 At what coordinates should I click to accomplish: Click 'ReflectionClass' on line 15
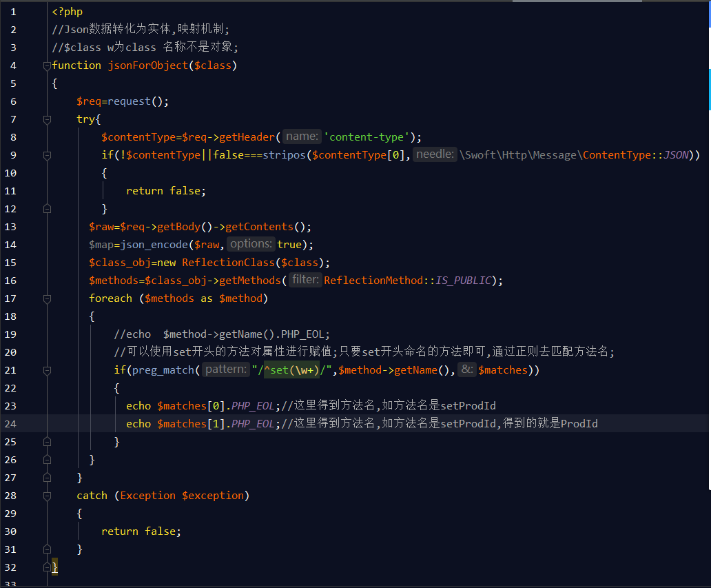coord(229,263)
